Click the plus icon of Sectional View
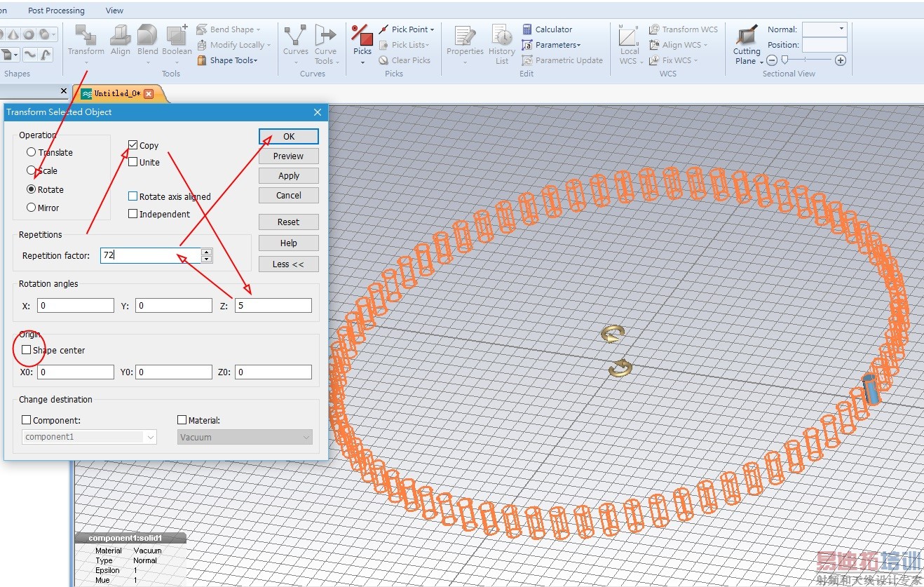Image resolution: width=924 pixels, height=587 pixels. [841, 60]
